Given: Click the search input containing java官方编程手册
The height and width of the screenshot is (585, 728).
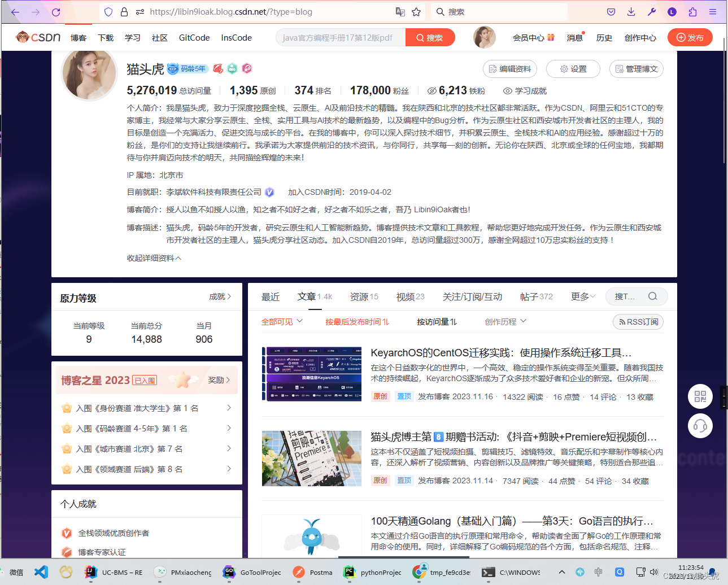Looking at the screenshot, I should point(339,37).
